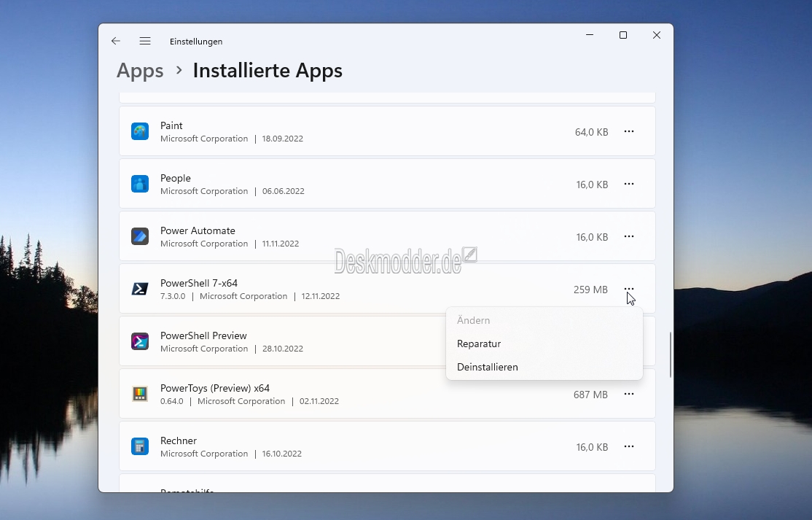This screenshot has width=812, height=520.
Task: Click the Einstellungen window title
Action: point(196,42)
